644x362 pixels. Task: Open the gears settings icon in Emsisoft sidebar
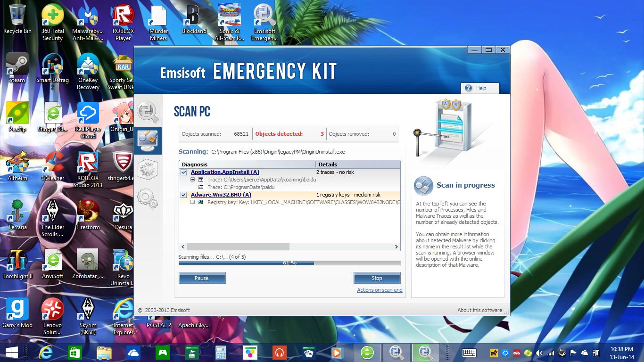pos(148,197)
